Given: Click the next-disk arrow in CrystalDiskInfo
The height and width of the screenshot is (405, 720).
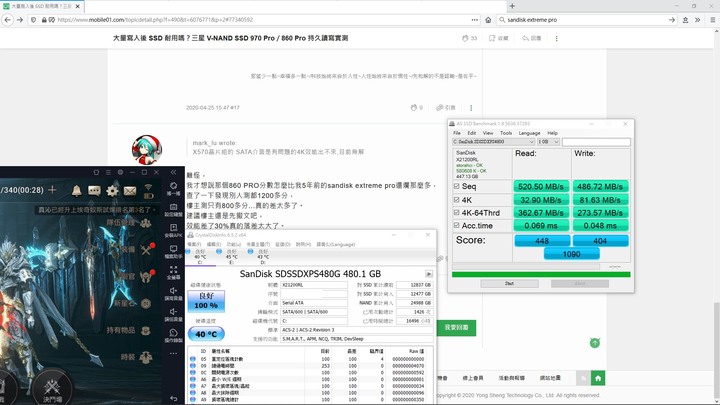Looking at the screenshot, I should coord(428,274).
